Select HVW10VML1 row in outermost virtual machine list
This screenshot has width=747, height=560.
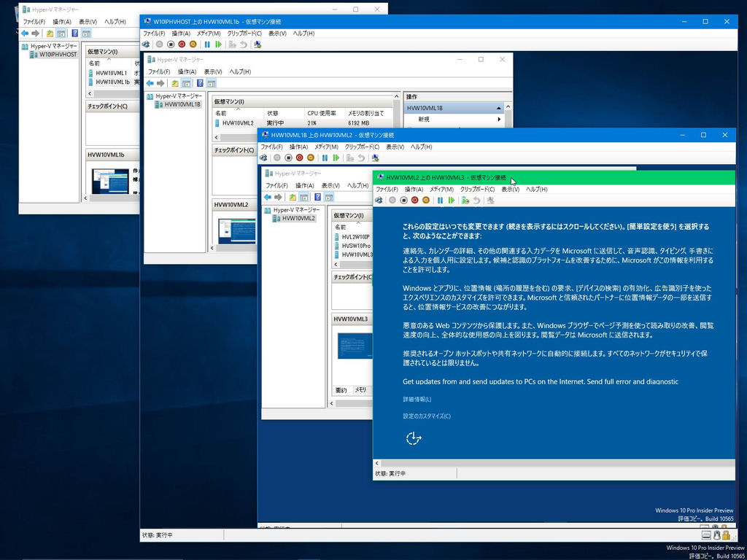point(112,73)
